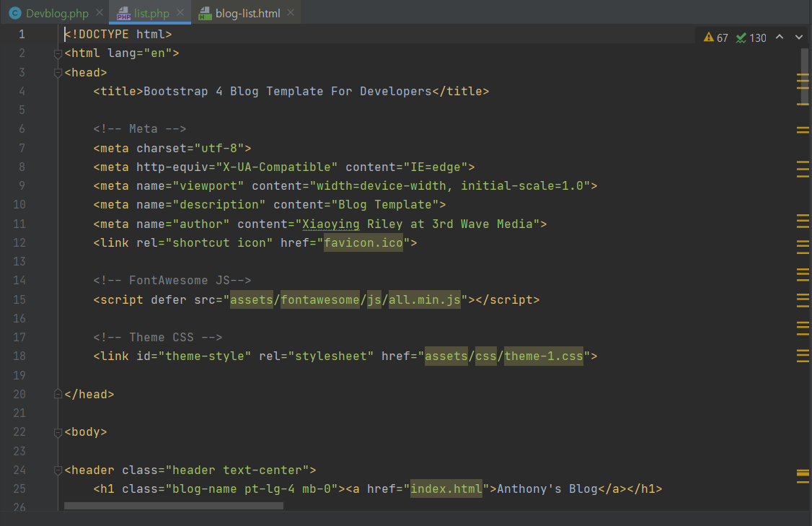Place the cursor in the DOCTYPE html line
Screen dimensions: 812x526
click(x=118, y=34)
